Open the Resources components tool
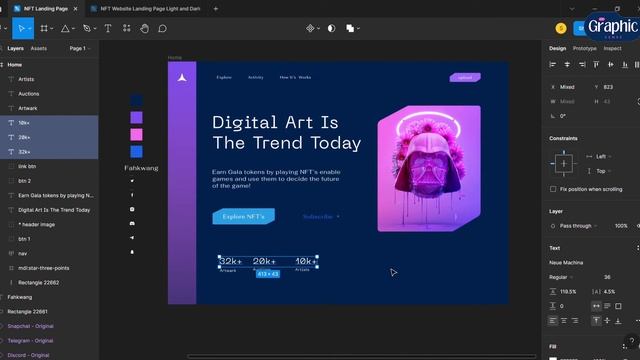This screenshot has height=360, width=640. point(127,28)
